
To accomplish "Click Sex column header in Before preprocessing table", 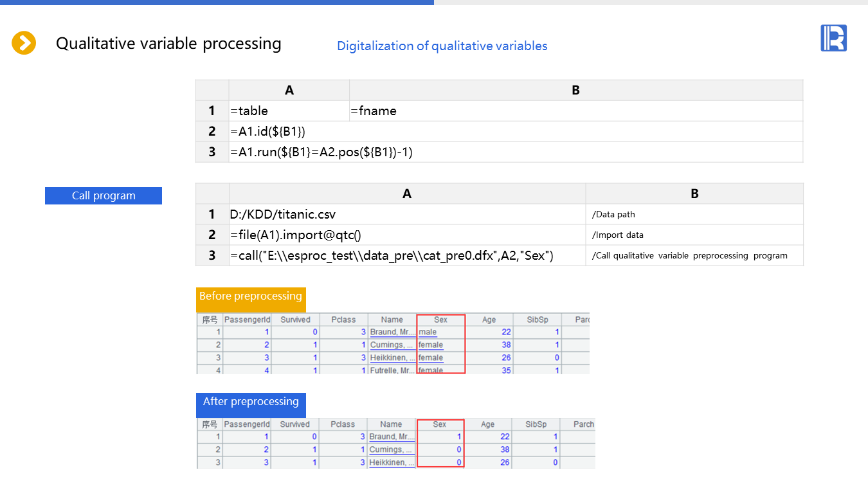I will point(440,320).
